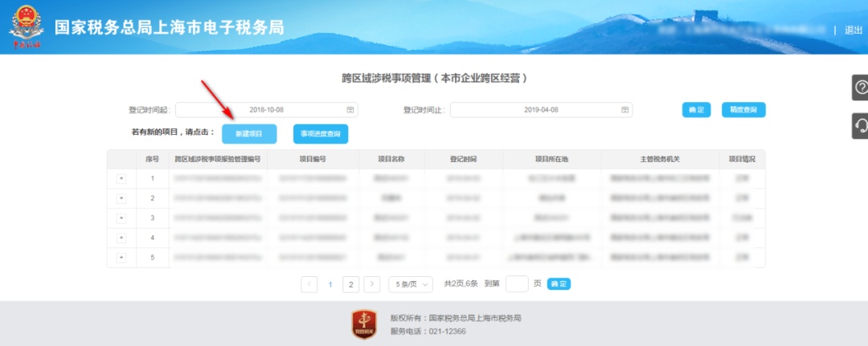Expand row 3 with the plus icon

(x=121, y=218)
